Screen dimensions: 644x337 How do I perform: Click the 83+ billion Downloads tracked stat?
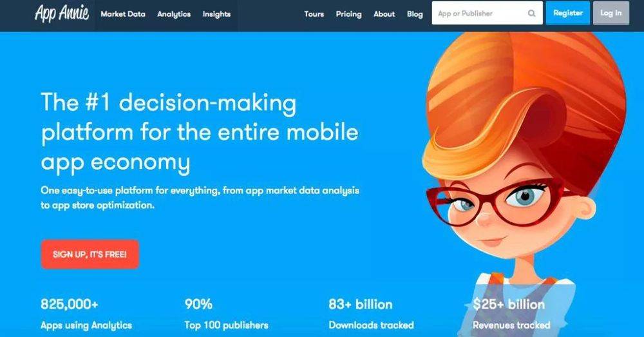tap(372, 314)
